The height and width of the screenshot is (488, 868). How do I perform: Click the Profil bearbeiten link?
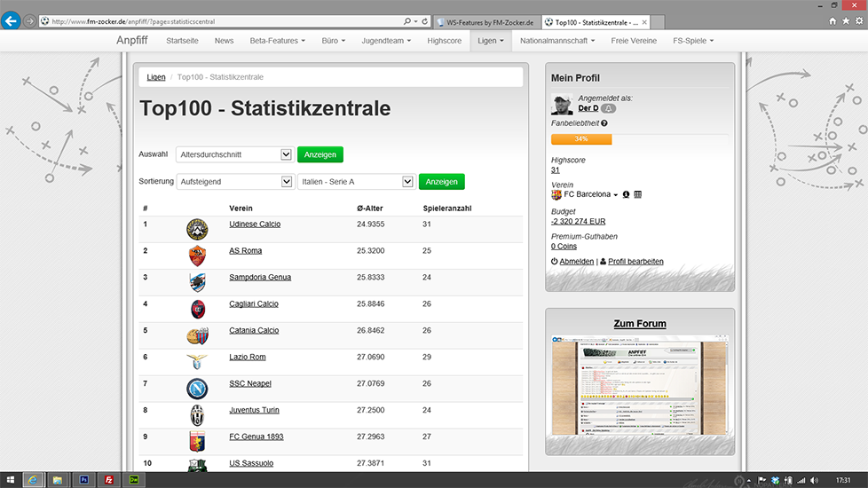[x=635, y=262]
